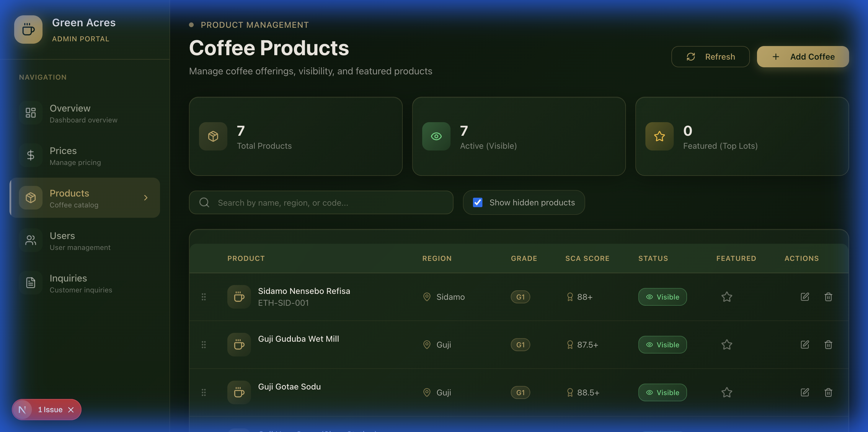Grab the drag handle for Guji Gotae Sodu row

click(x=204, y=392)
